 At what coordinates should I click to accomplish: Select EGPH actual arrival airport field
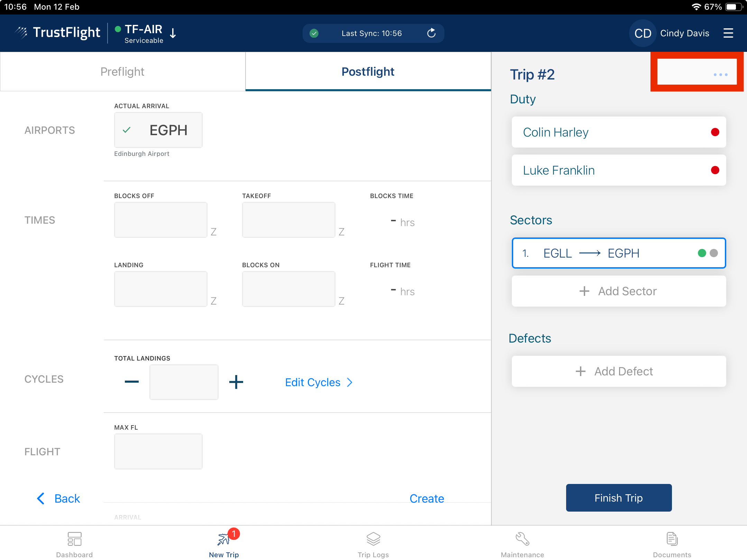click(x=158, y=130)
